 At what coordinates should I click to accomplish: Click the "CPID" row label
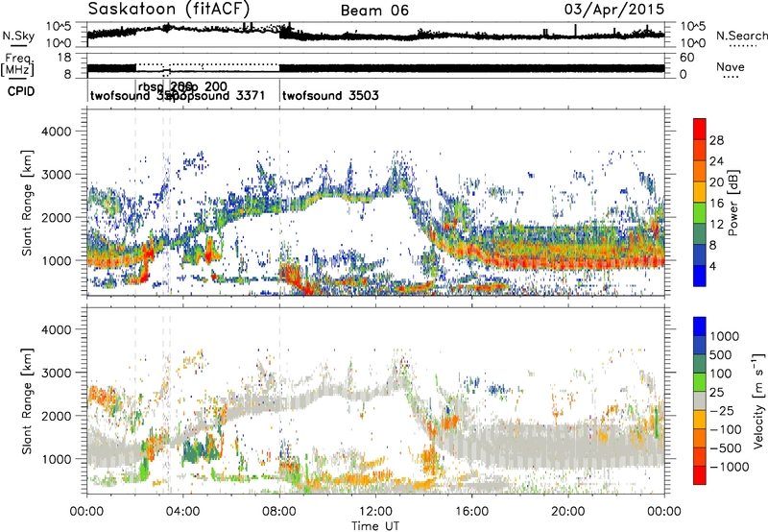click(21, 91)
